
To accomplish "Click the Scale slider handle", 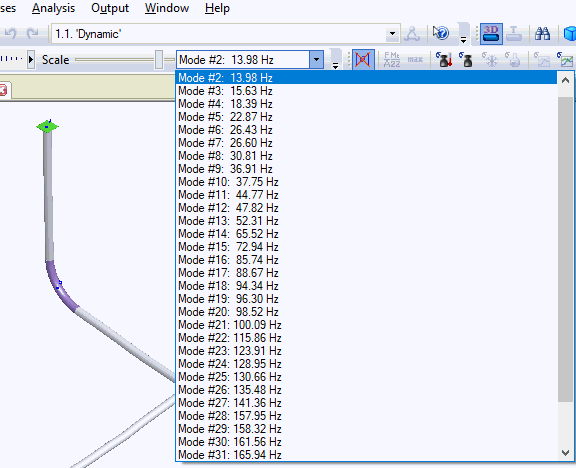I will [x=159, y=60].
